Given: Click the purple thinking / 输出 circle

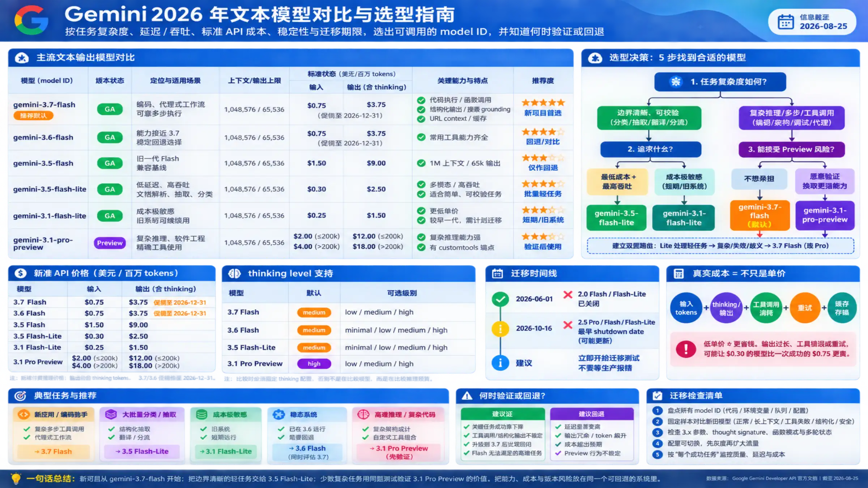Looking at the screenshot, I should point(726,308).
